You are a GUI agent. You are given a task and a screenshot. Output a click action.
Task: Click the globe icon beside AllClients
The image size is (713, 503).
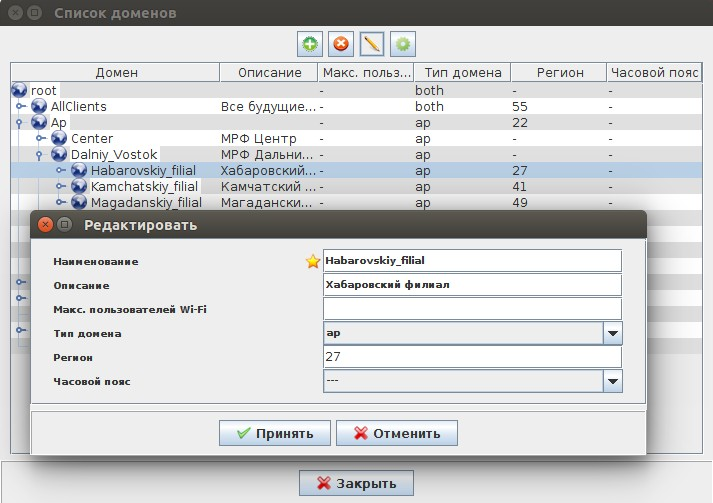pyautogui.click(x=39, y=106)
